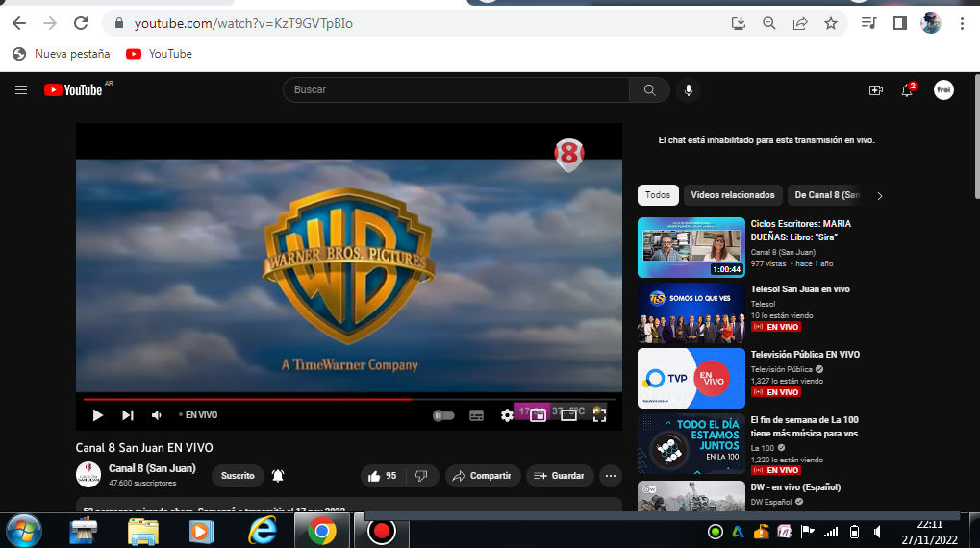
Task: Click the EN VIVO live indicator
Action: 198,415
